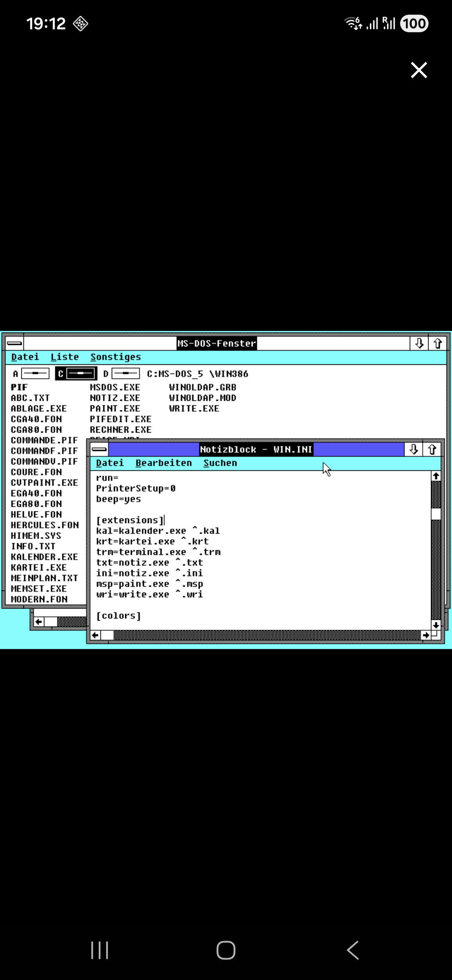Select file WINOLDAP.MOD
This screenshot has height=980, width=452.
click(x=203, y=398)
